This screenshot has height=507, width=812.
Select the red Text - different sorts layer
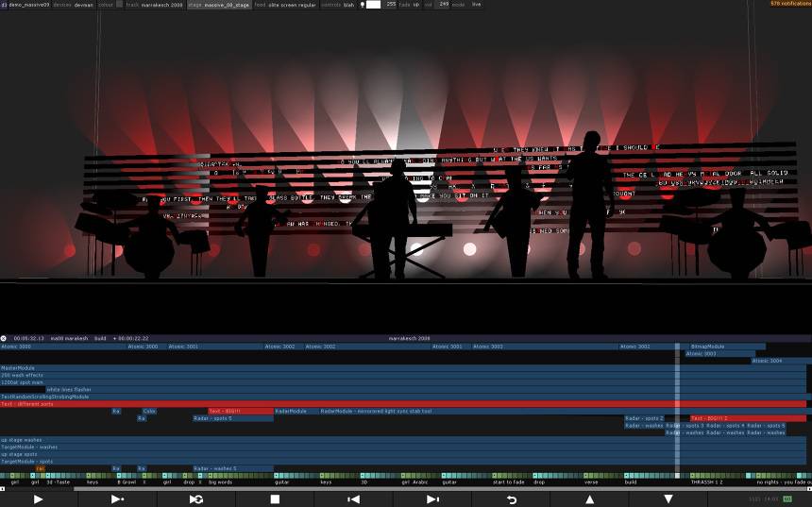[403, 404]
